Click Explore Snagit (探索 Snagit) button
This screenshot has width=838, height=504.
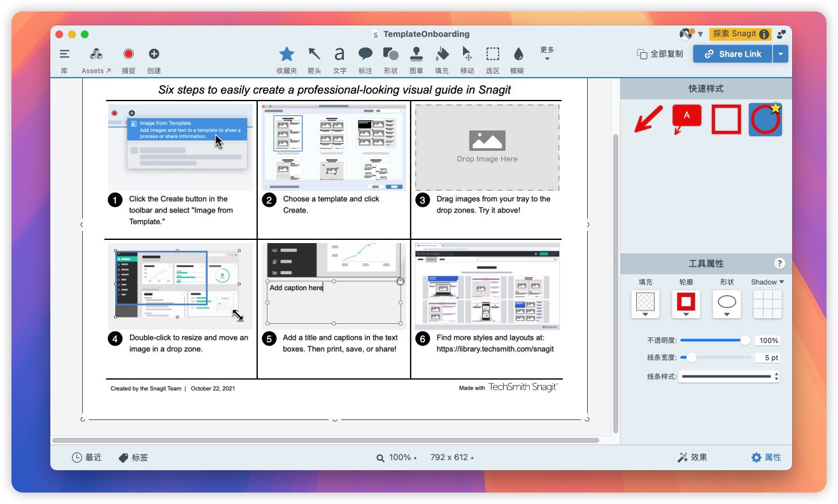[741, 34]
